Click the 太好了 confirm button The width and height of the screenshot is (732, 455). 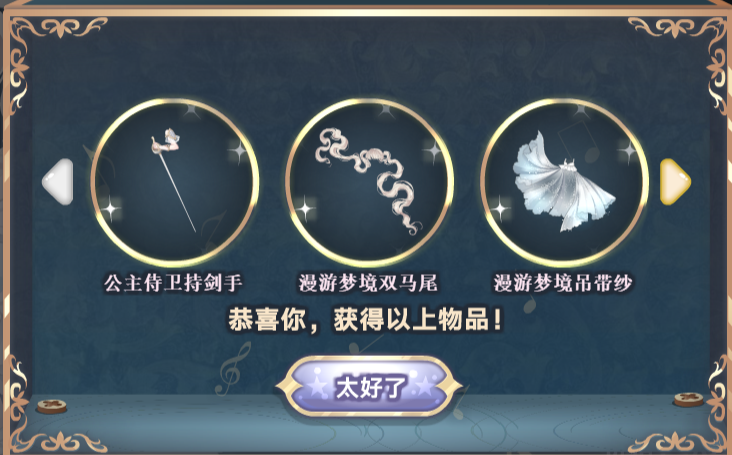pos(369,386)
